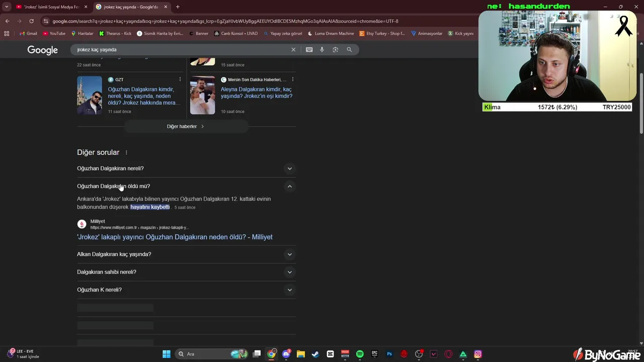Open OBS Studio from taskbar
The image size is (644, 362).
tap(419, 354)
